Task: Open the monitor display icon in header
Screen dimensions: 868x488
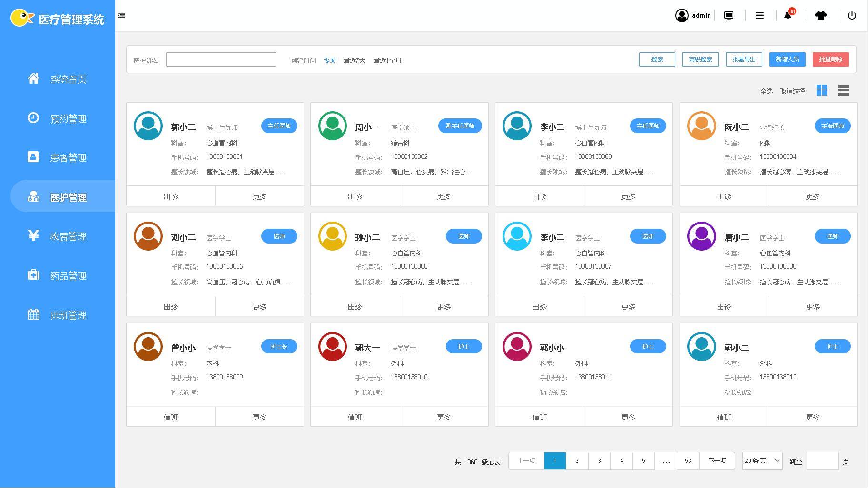Action: tap(729, 16)
